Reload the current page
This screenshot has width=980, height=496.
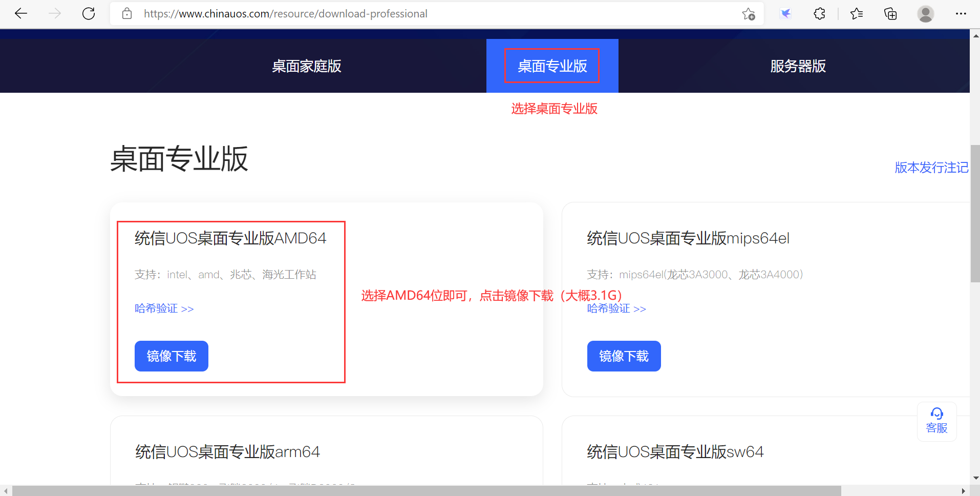point(89,14)
